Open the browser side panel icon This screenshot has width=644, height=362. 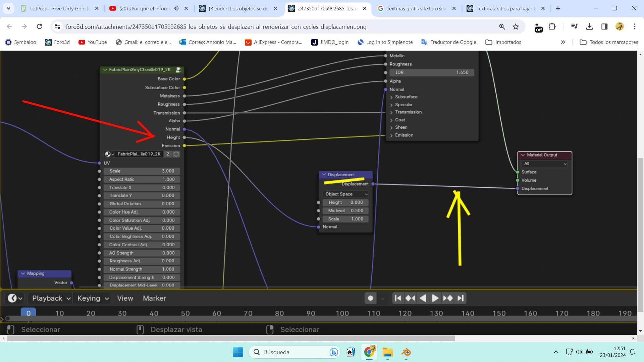604,26
